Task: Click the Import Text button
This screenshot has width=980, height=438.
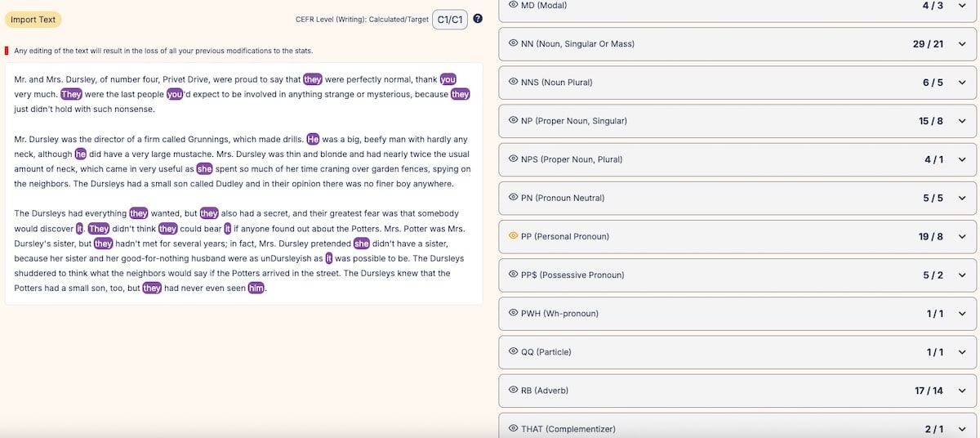Action: click(x=33, y=20)
